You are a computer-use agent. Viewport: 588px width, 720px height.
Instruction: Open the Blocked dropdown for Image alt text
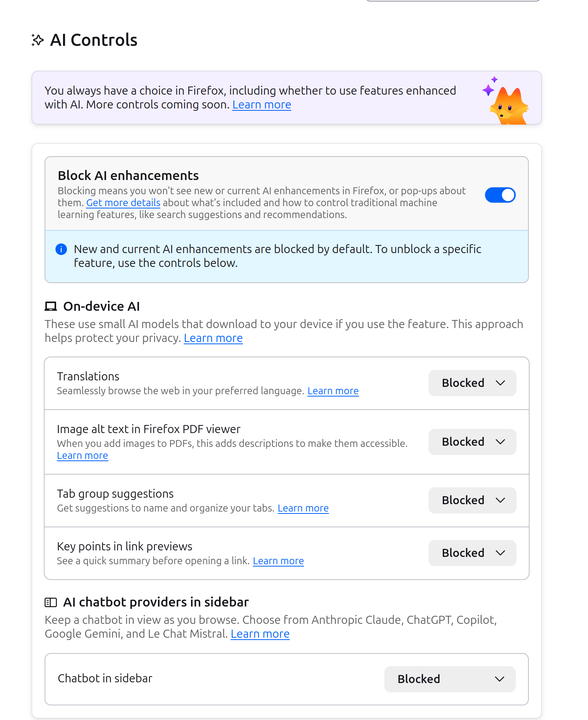(472, 442)
